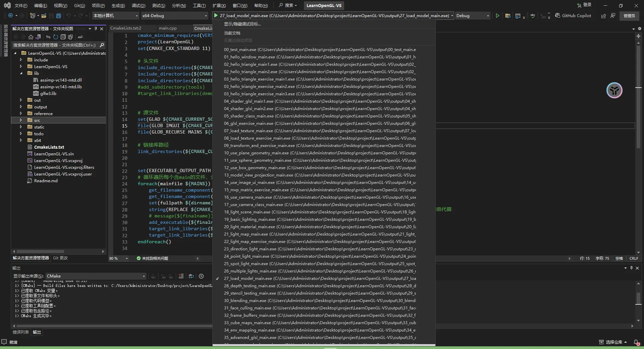This screenshot has height=349, width=644.
Task: Expand the src folder
Action: pyautogui.click(x=21, y=120)
